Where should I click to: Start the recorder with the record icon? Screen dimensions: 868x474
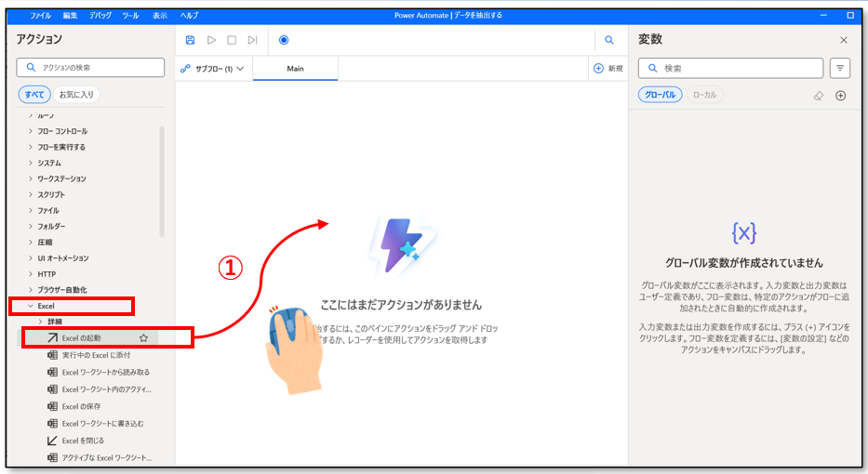[284, 40]
